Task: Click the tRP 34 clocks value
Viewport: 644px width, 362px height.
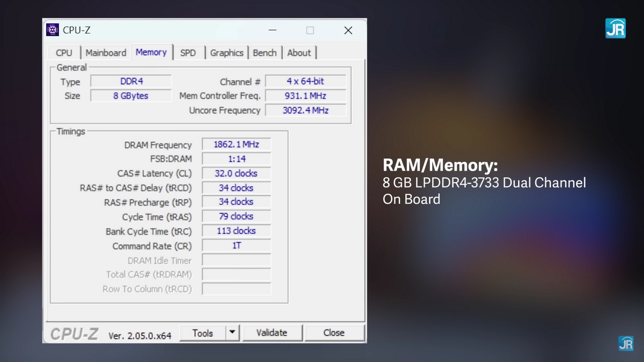Action: [x=236, y=202]
